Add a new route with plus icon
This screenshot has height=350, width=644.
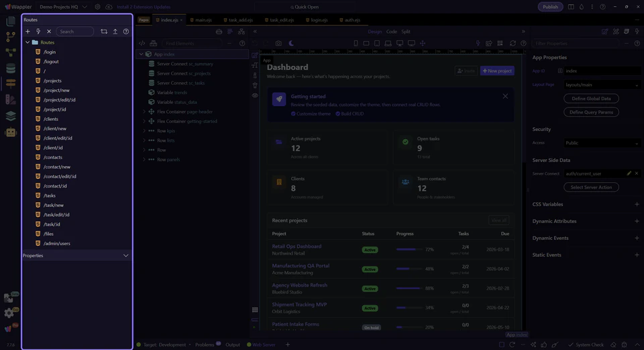[28, 32]
